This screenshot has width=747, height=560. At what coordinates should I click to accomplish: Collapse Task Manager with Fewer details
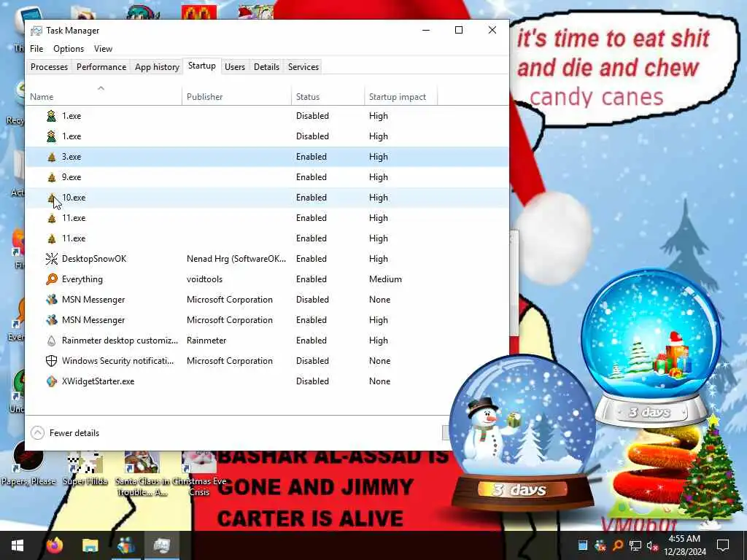pos(65,433)
